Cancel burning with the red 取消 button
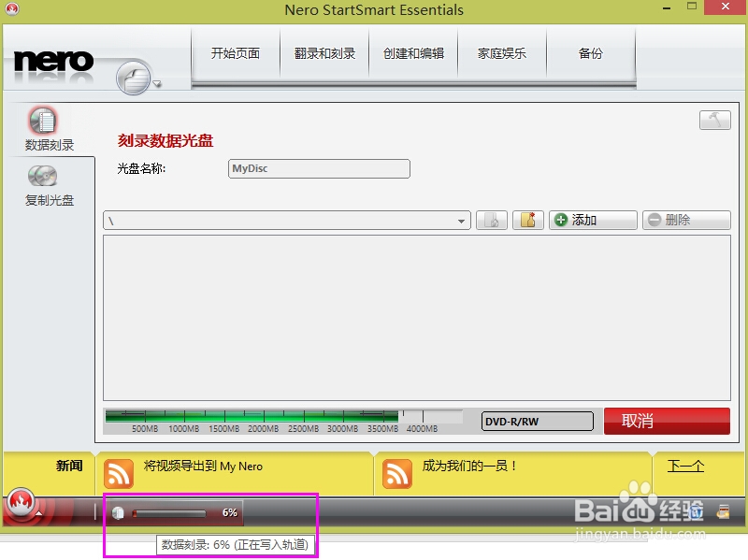The image size is (748, 560). click(x=667, y=421)
